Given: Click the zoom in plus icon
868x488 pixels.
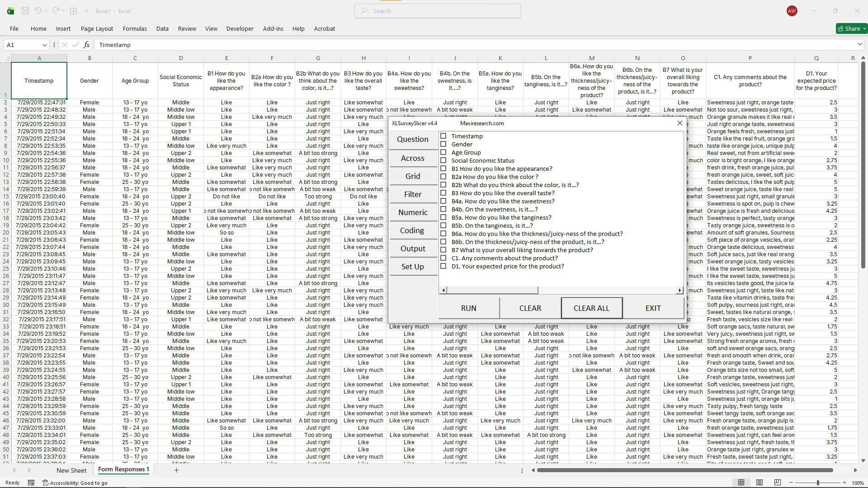Looking at the screenshot, I should [844, 483].
